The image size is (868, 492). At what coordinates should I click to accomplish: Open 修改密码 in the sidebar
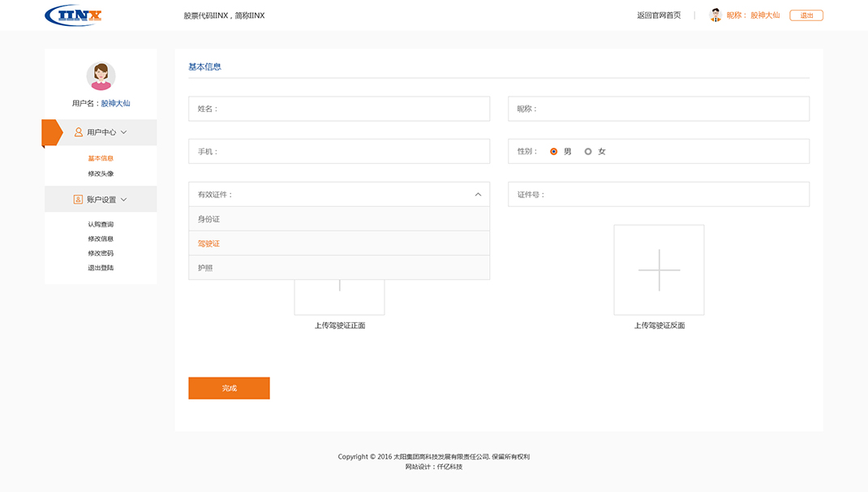(101, 253)
